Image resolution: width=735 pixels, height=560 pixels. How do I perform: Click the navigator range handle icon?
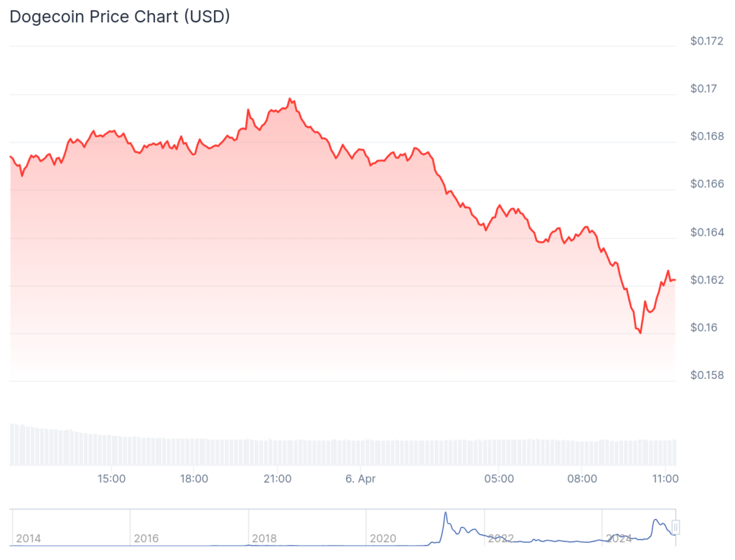pyautogui.click(x=675, y=528)
